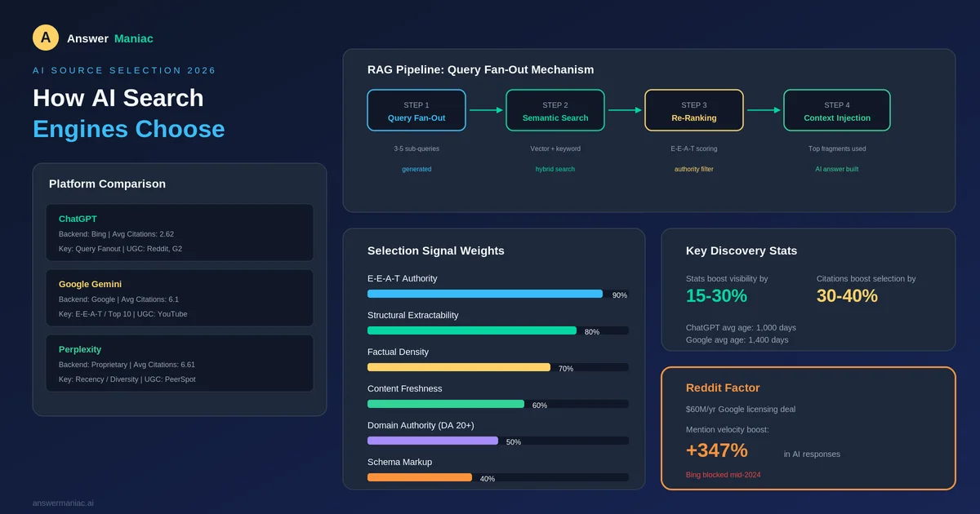Click the 'Answer Maniac' brand name
This screenshot has width=980, height=514.
110,38
